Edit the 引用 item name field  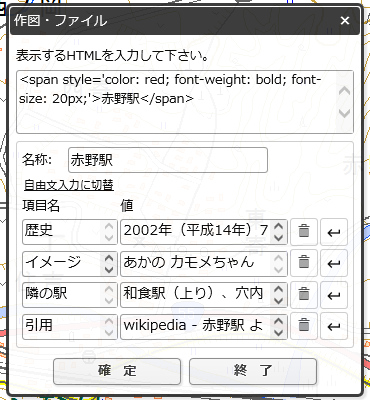click(70, 326)
